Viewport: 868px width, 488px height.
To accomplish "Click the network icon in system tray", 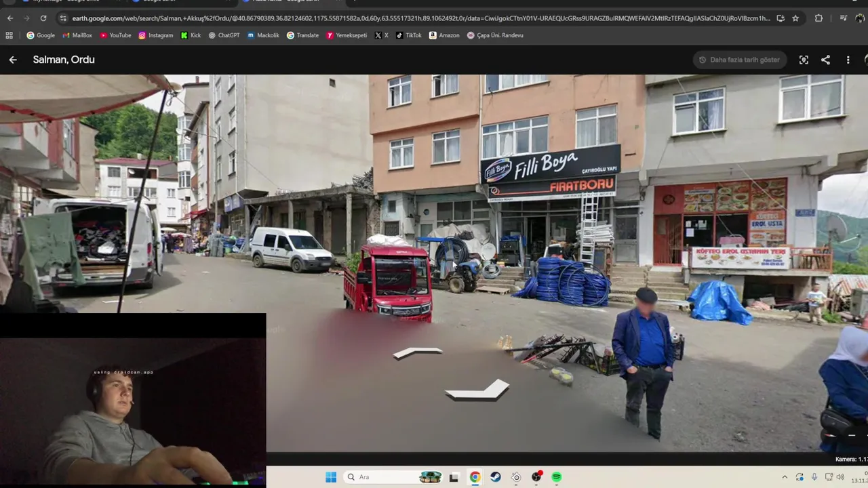I will point(829,477).
